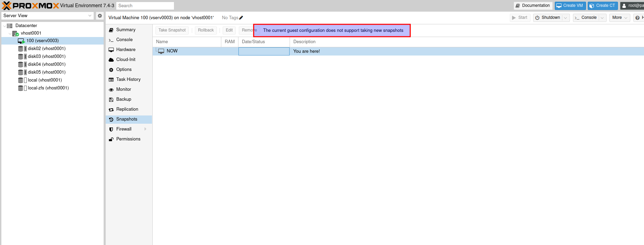
Task: Expand the More actions menu
Action: coord(619,18)
